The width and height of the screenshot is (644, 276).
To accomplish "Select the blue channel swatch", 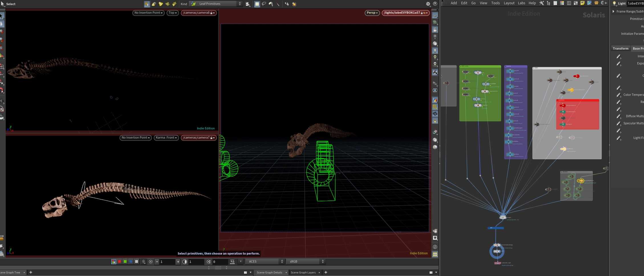I will tap(131, 262).
